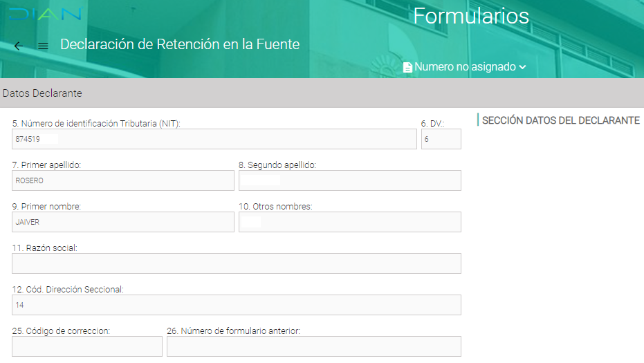Focus the Primer nombre field

[123, 222]
